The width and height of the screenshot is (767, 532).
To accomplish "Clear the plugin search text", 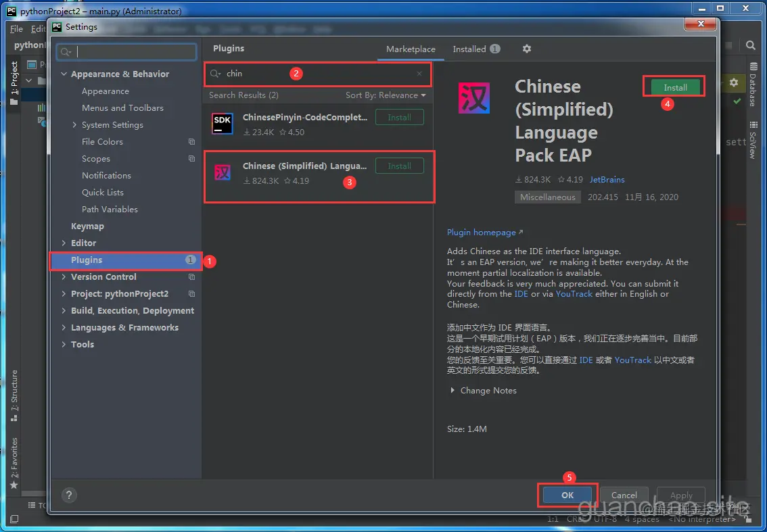I will tap(419, 74).
